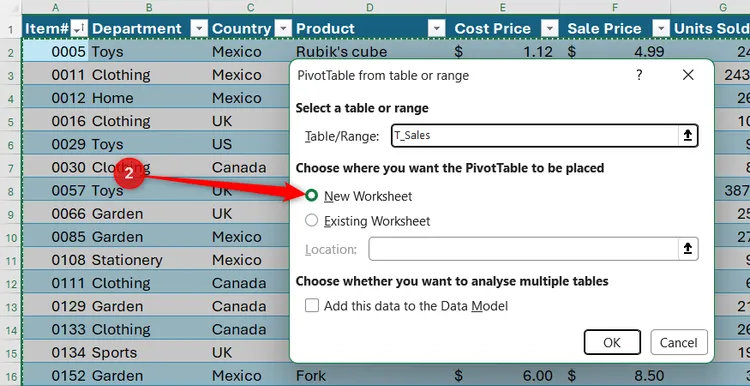Select column F header
Viewport: 750px width, 386px height.
615,7
